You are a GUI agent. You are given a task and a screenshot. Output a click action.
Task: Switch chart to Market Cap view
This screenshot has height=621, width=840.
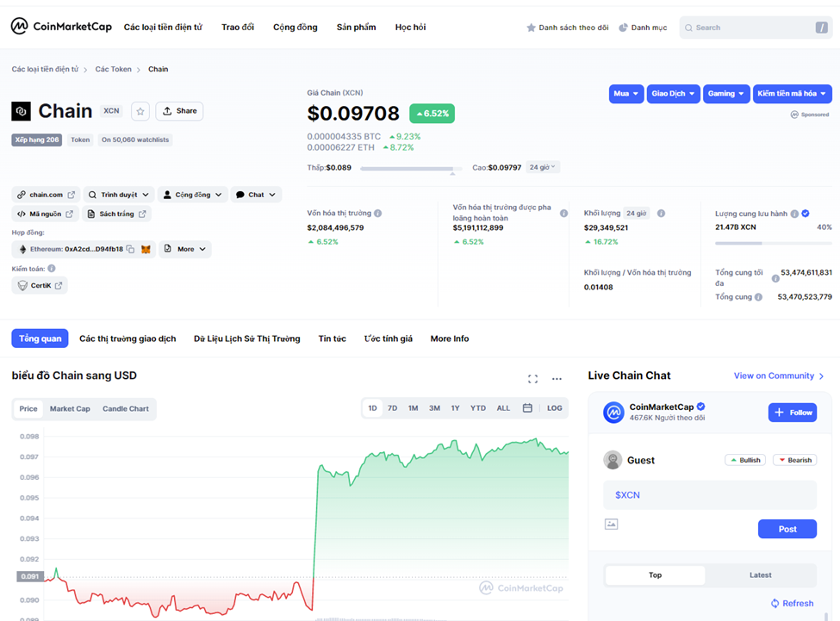[x=70, y=409]
